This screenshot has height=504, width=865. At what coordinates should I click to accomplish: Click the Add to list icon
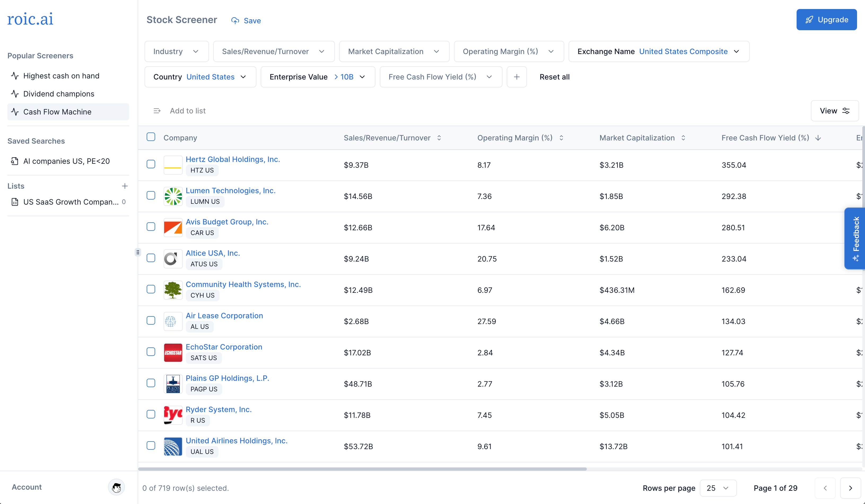(157, 111)
